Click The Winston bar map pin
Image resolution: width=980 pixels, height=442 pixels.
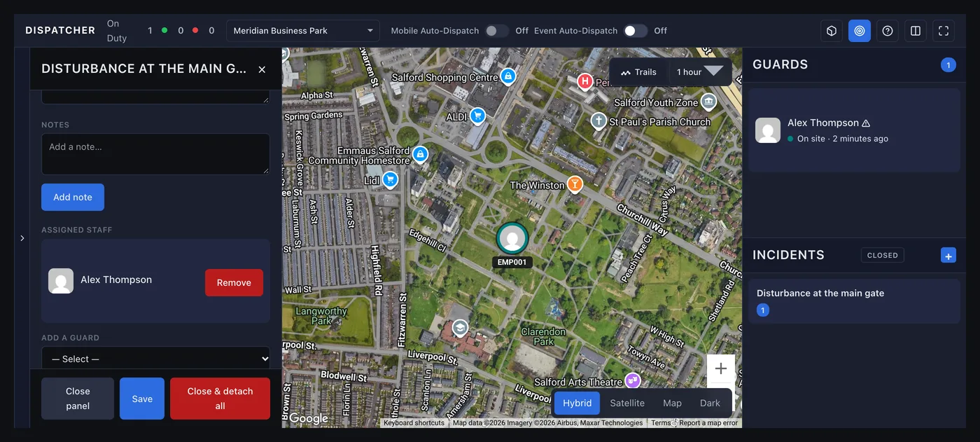pos(575,184)
